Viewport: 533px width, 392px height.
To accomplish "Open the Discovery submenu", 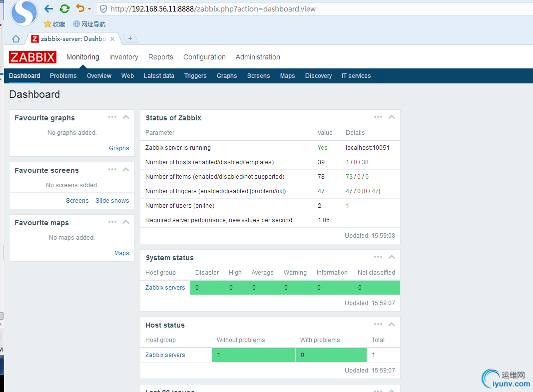I will (x=318, y=76).
